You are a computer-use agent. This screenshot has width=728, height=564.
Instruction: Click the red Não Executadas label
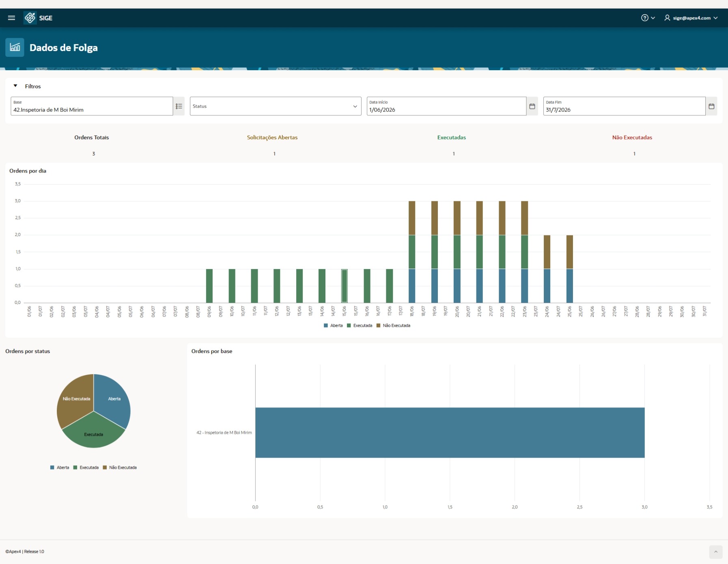click(632, 138)
